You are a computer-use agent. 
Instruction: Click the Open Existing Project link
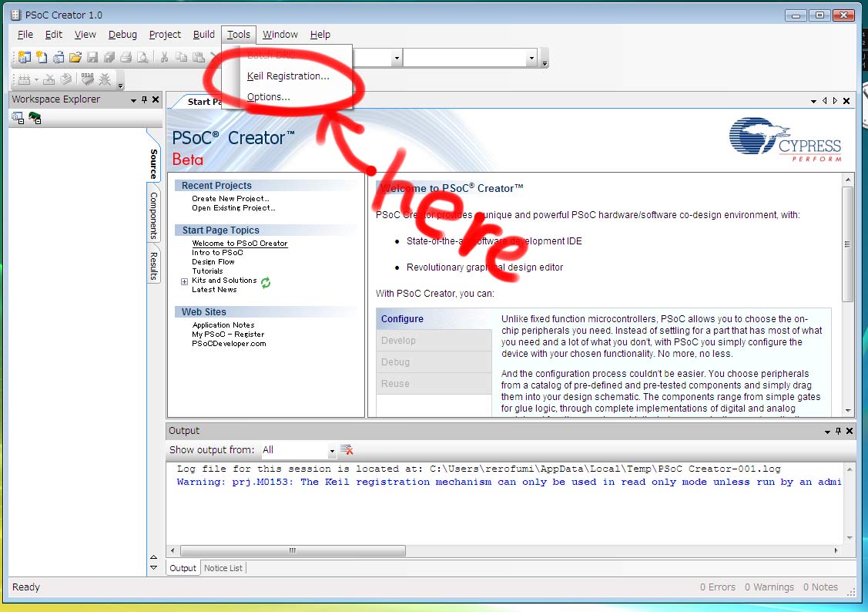point(233,207)
